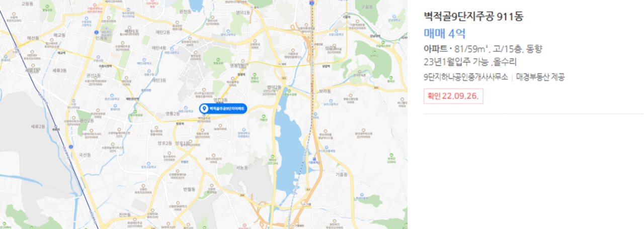Open the 벽적골9단지주공 911동 listing title
Screen dimensions: 644x229
coord(474,17)
